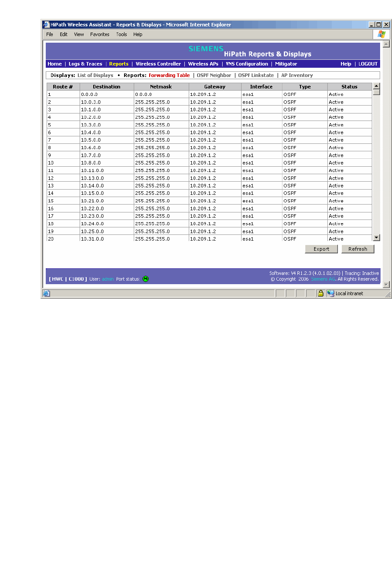Click destination cell 10.11.0.0

coord(107,170)
